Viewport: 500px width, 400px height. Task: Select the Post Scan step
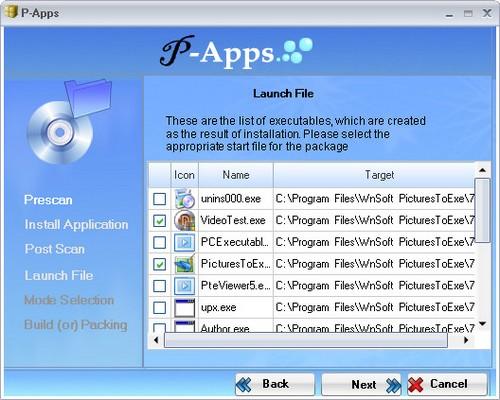pos(55,249)
